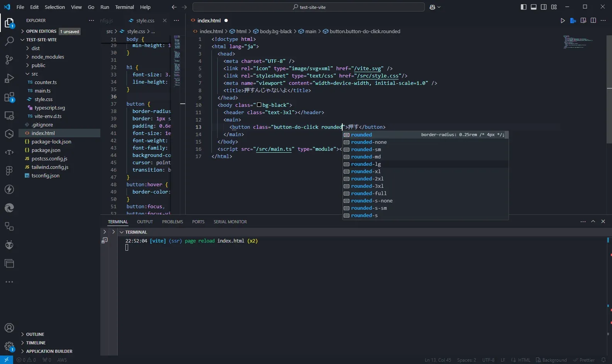Click Prettier in the status bar
The width and height of the screenshot is (612, 364).
coord(584,360)
